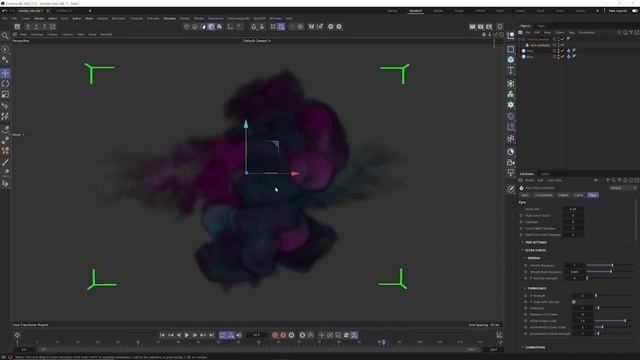Toggle the Density Buoyancy animation dot
Screen dimensions: 640x360
(x=526, y=265)
